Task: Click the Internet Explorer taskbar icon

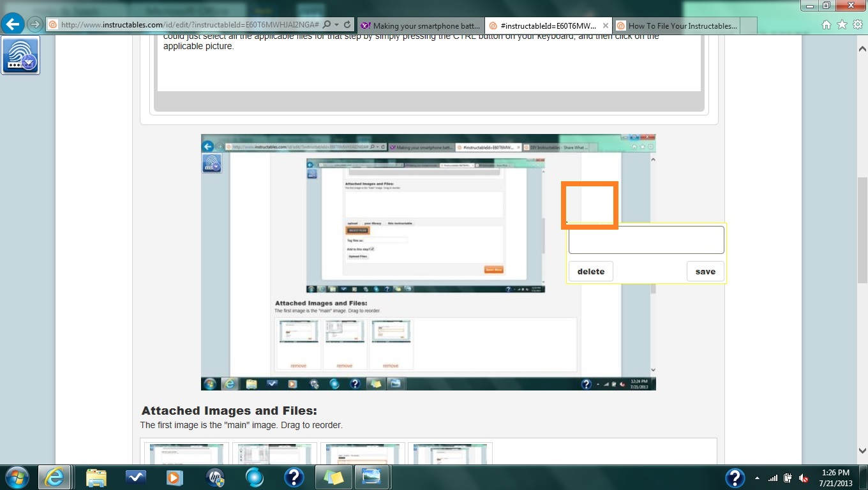Action: [54, 477]
